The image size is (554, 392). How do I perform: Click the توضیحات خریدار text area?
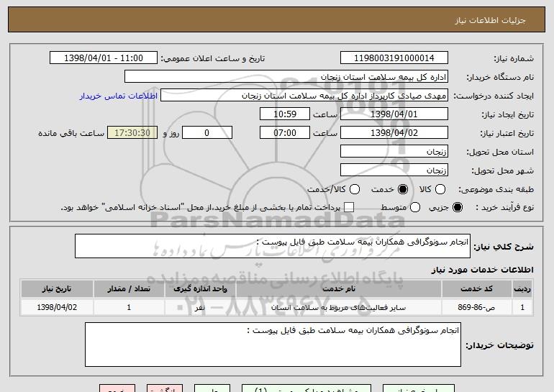click(x=273, y=345)
